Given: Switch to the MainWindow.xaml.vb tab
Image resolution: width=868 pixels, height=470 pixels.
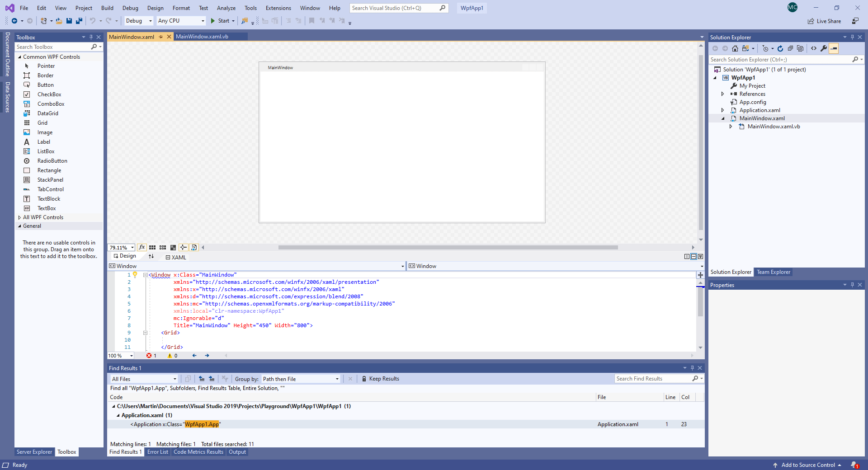Looking at the screenshot, I should click(202, 37).
